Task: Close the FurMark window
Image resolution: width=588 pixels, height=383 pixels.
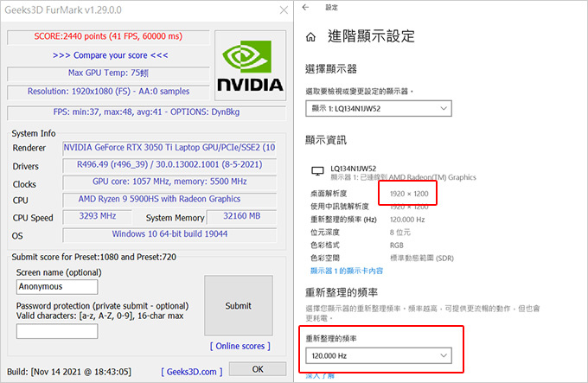Action: coord(284,10)
